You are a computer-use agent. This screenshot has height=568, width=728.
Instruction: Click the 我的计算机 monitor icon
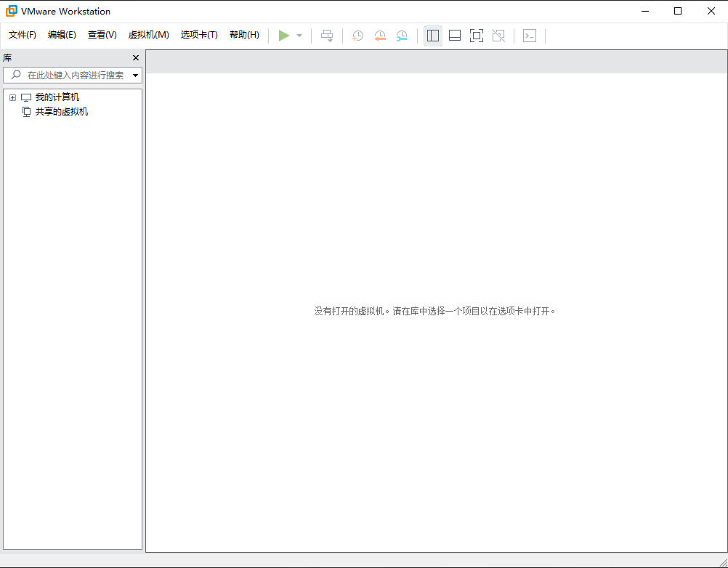[26, 98]
